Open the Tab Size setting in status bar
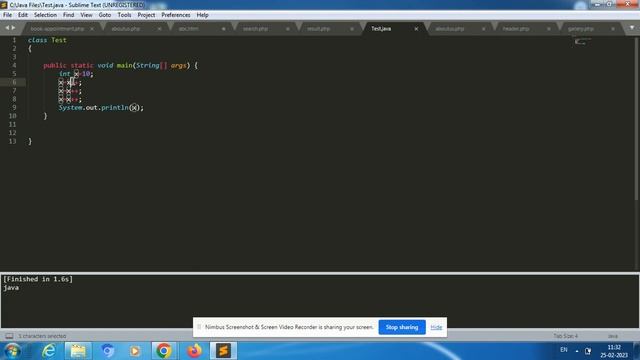Viewport: 640px width, 360px height. 565,336
